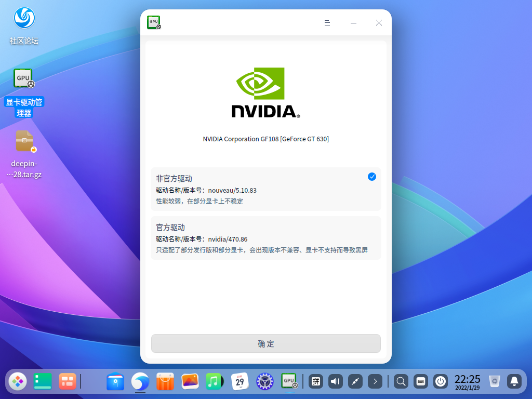Confirm with the 确定 button

pyautogui.click(x=265, y=343)
